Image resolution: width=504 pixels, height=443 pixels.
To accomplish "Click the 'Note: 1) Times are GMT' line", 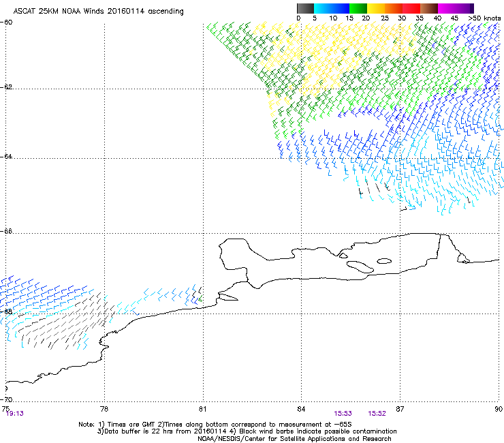I will (215, 425).
